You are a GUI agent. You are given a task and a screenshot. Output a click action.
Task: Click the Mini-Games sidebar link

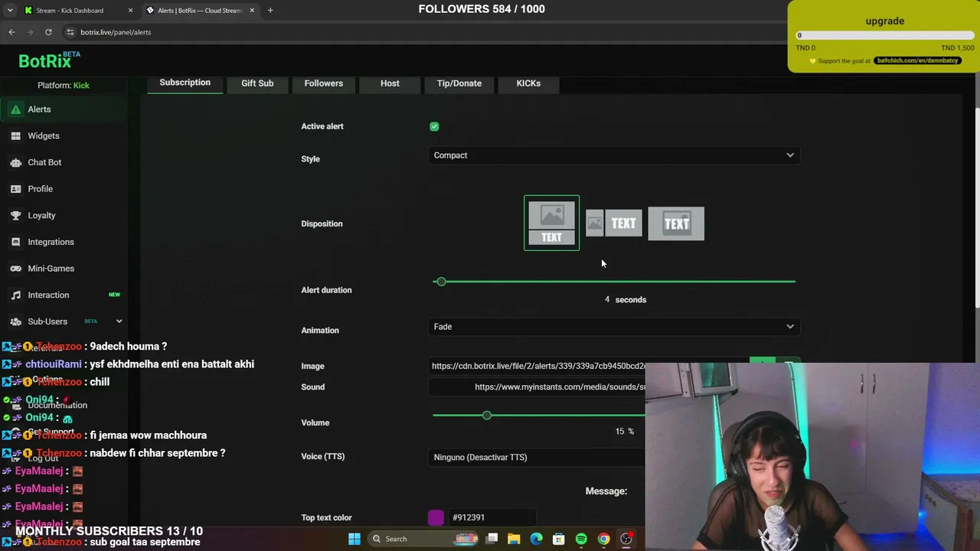(x=51, y=269)
